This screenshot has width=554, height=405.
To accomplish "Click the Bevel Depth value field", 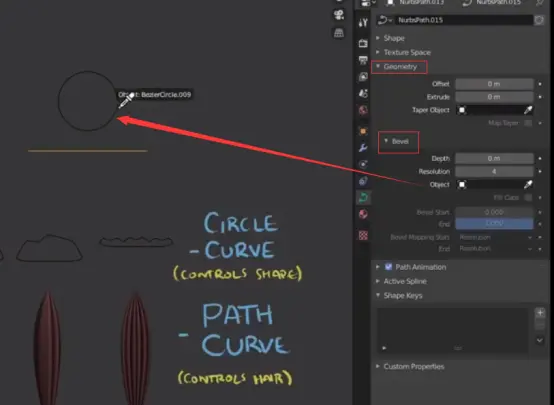I will pyautogui.click(x=494, y=159).
